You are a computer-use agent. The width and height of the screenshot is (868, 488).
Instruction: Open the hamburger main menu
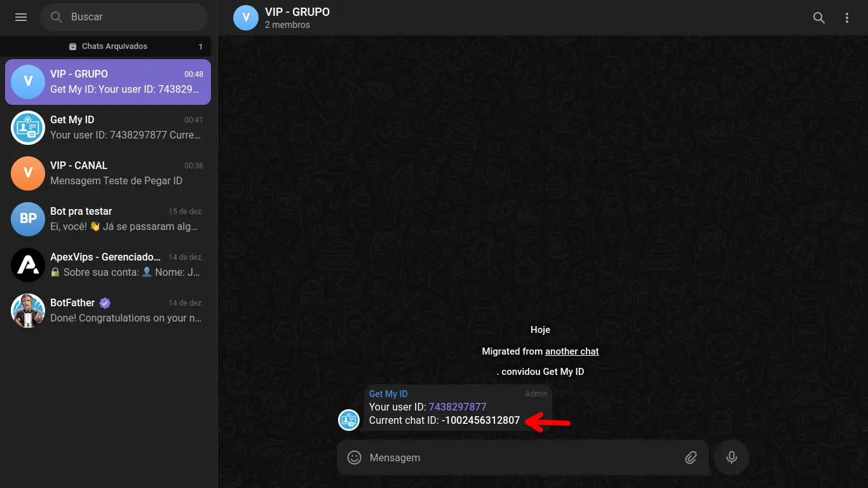(21, 17)
